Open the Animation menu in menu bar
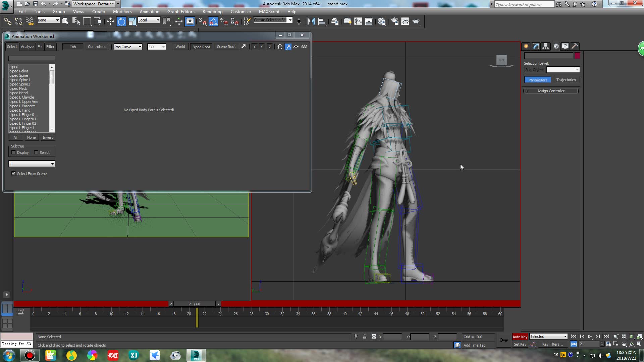Viewport: 644px width, 362px height. click(149, 11)
